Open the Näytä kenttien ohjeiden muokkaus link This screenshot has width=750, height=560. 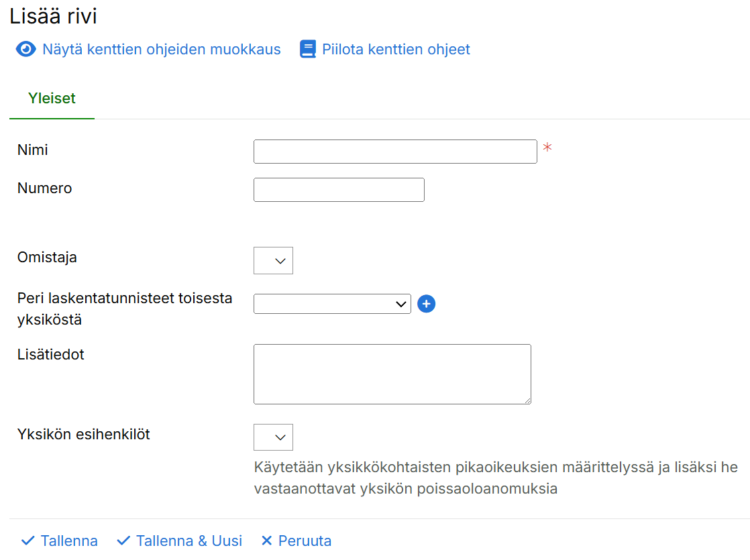click(161, 50)
